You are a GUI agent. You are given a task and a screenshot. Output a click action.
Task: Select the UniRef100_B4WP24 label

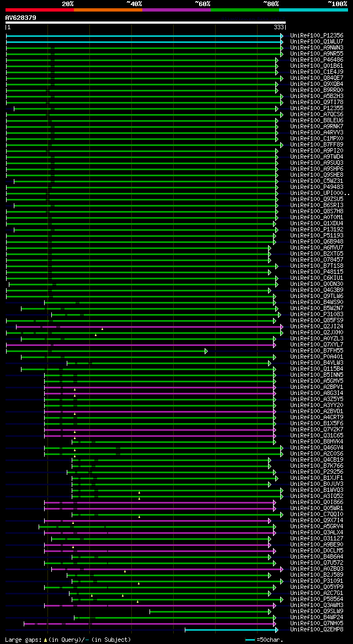tap(317, 618)
